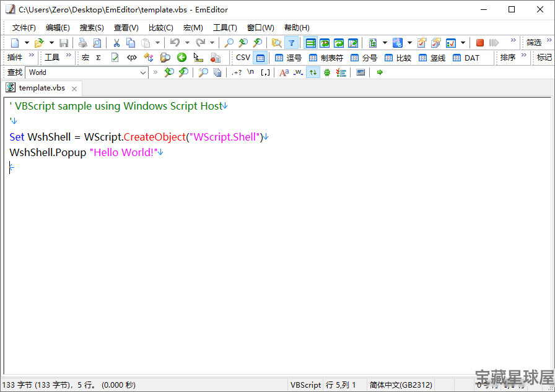Click the Redo arrow icon
This screenshot has height=392, width=555.
pos(200,43)
